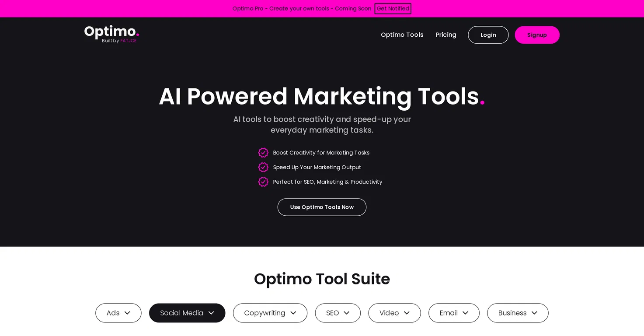Go to the Pricing page
Viewport: 644px width, 336px height.
[446, 35]
